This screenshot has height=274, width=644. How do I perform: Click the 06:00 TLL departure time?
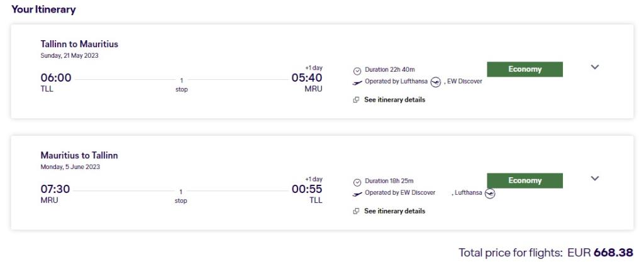click(56, 78)
